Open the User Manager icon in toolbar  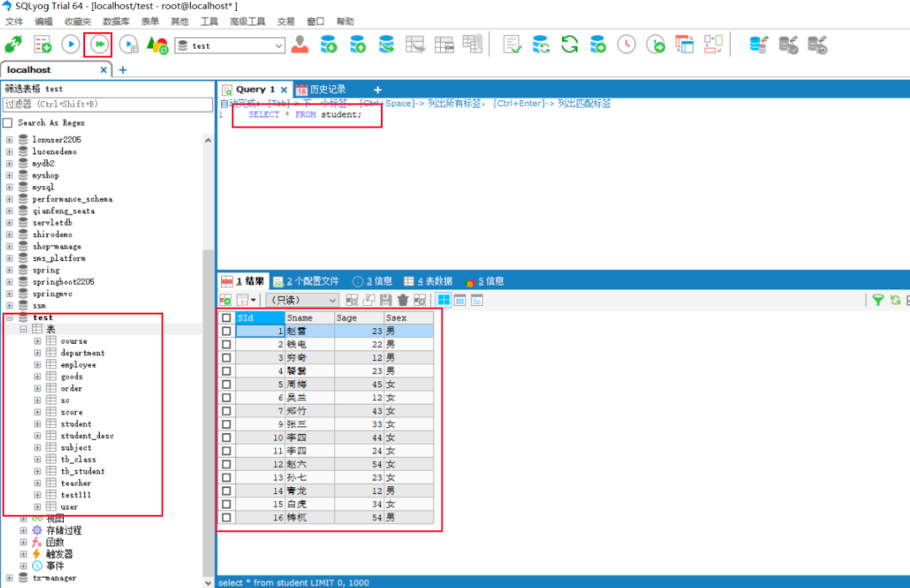[x=299, y=45]
